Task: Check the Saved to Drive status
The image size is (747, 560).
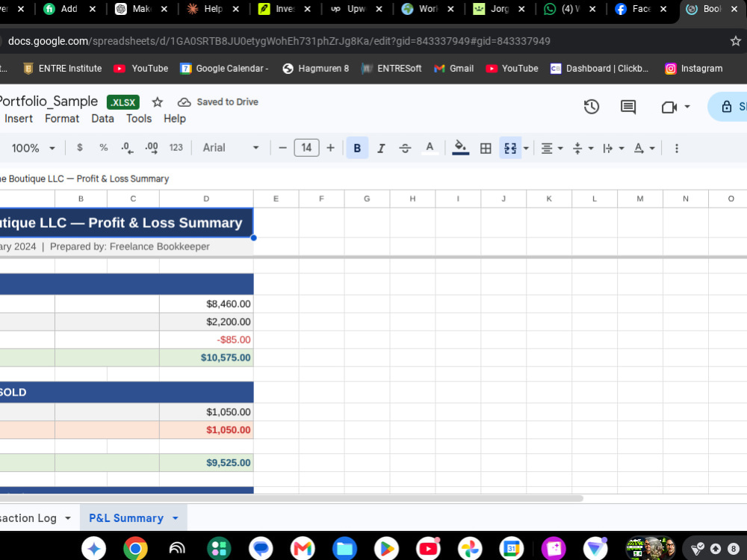Action: pos(217,102)
